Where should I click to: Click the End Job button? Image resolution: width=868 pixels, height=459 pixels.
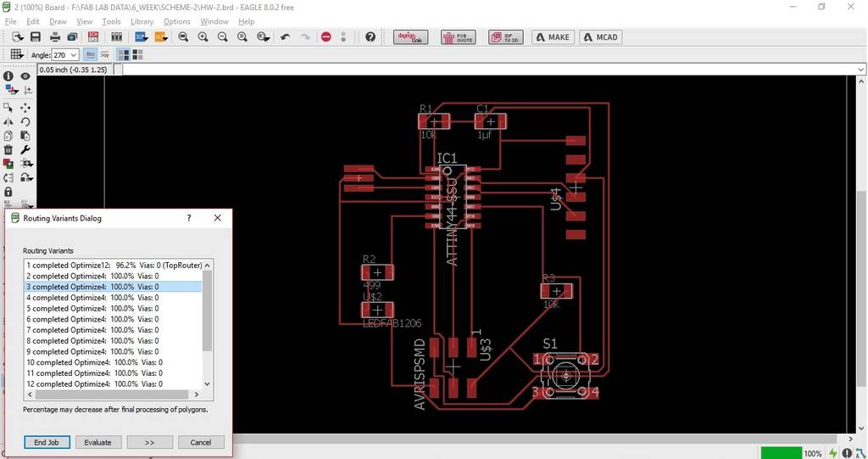click(47, 442)
